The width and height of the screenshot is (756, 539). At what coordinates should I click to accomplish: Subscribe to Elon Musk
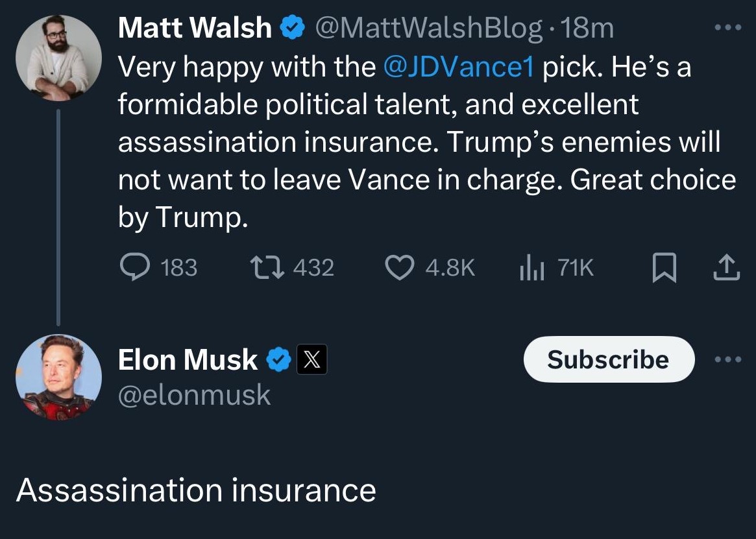[x=608, y=359]
